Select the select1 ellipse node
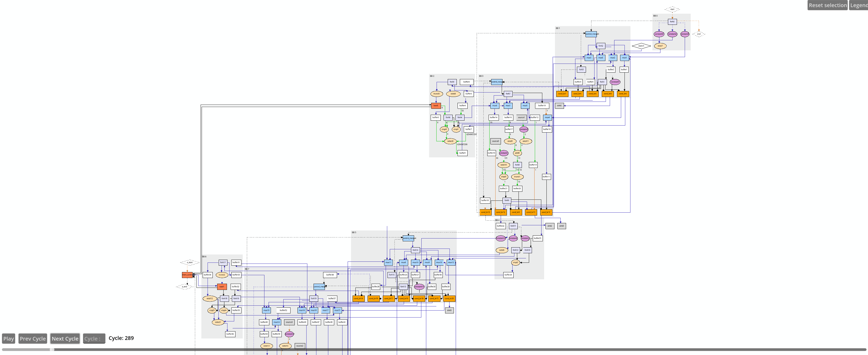The width and height of the screenshot is (868, 355). pyautogui.click(x=218, y=322)
